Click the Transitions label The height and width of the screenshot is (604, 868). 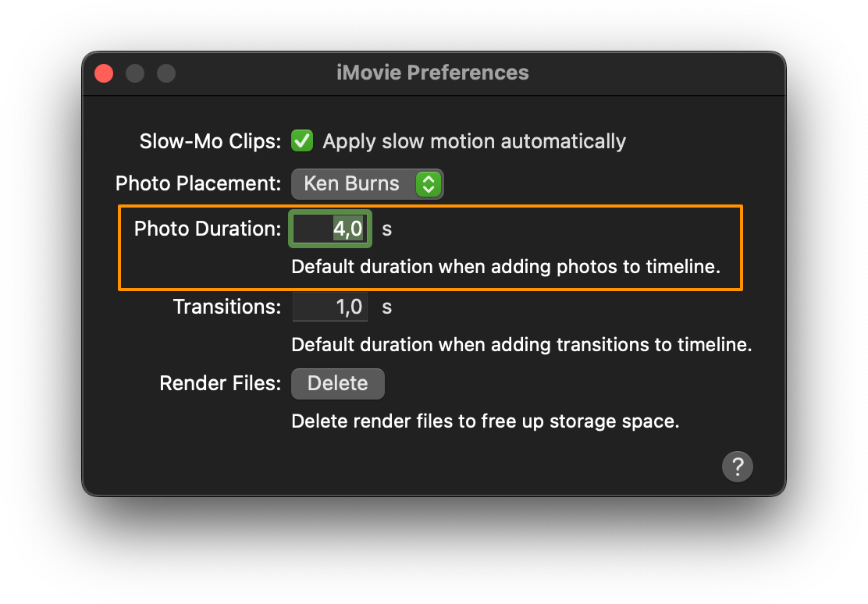(226, 307)
